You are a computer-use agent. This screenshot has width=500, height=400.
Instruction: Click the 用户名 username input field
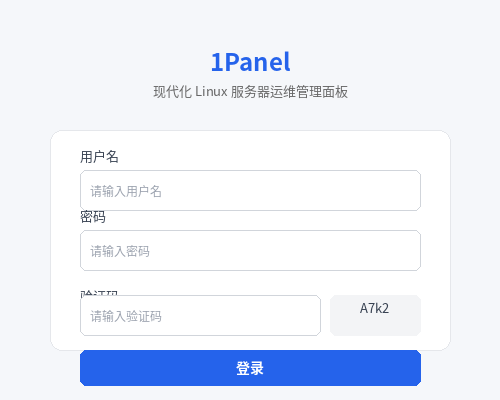pyautogui.click(x=250, y=190)
